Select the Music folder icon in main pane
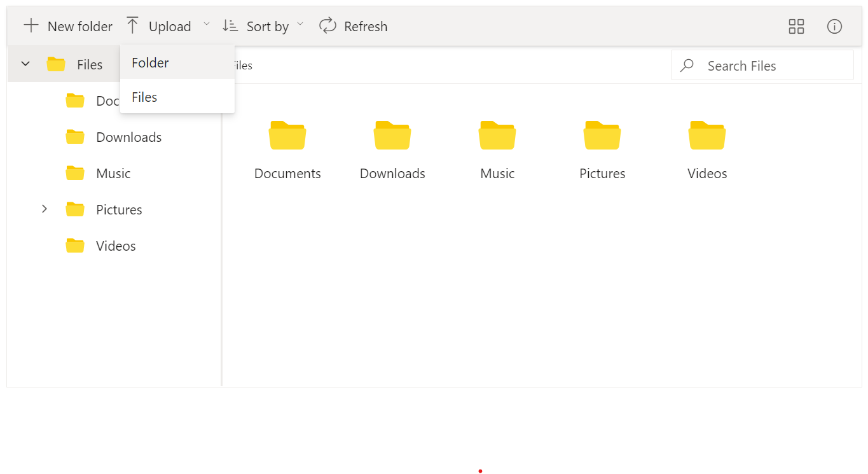Screen dimensions: 868x474 pyautogui.click(x=497, y=135)
